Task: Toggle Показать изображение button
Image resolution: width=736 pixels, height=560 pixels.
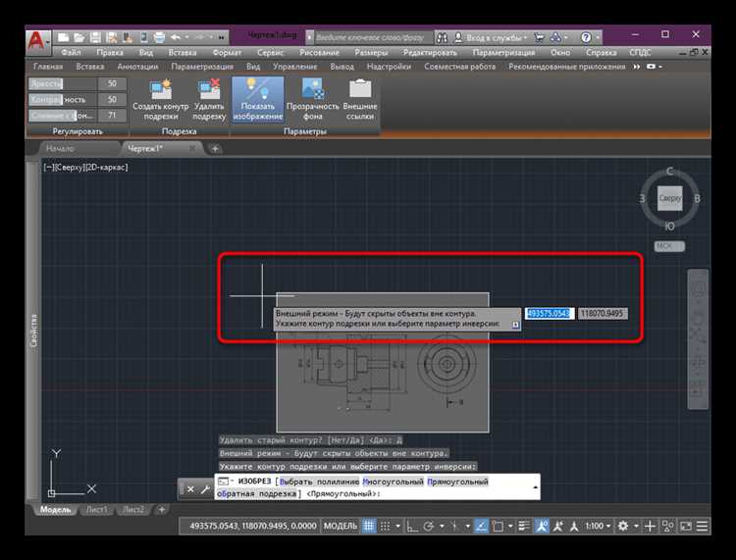Action: click(258, 100)
